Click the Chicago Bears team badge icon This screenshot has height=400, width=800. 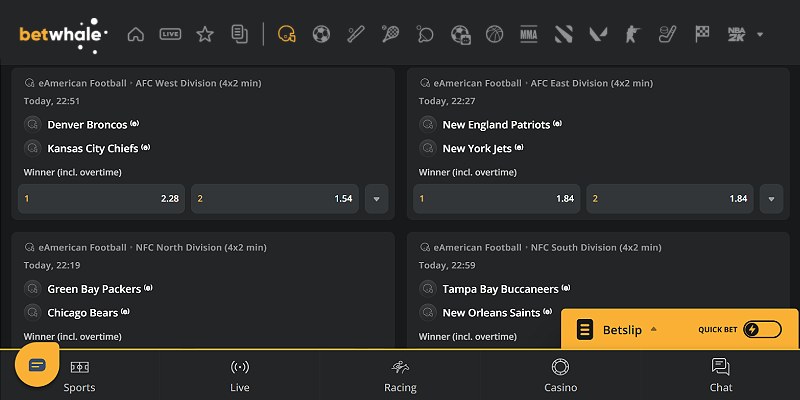pos(33,312)
